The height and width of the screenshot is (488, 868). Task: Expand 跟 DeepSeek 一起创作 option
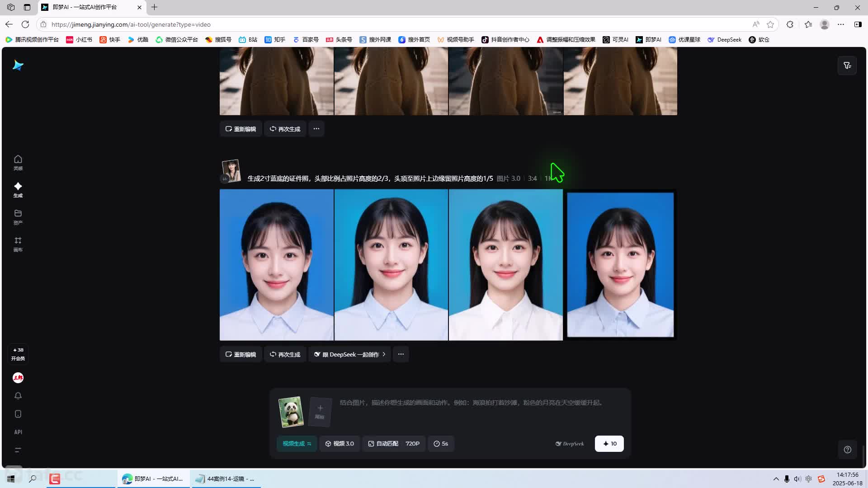[x=349, y=354]
